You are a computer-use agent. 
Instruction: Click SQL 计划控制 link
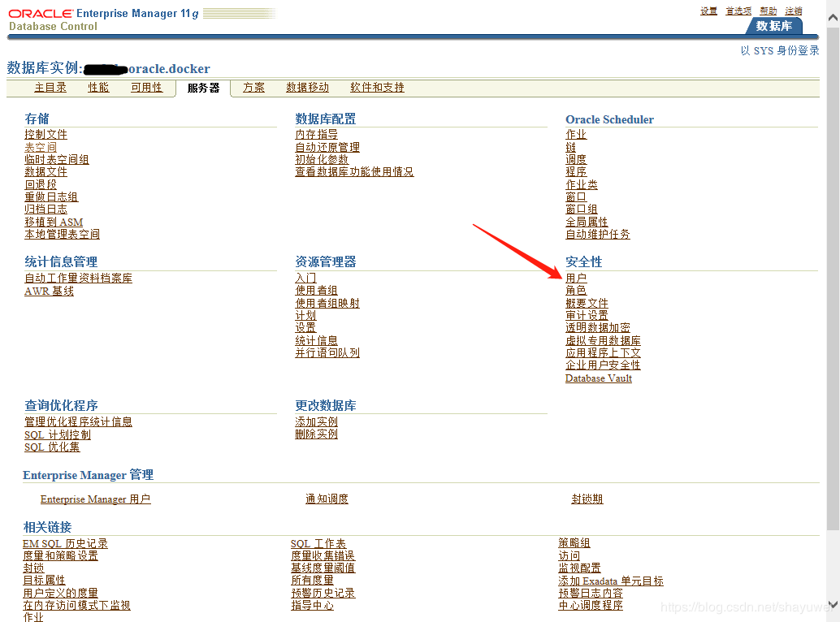click(x=58, y=435)
